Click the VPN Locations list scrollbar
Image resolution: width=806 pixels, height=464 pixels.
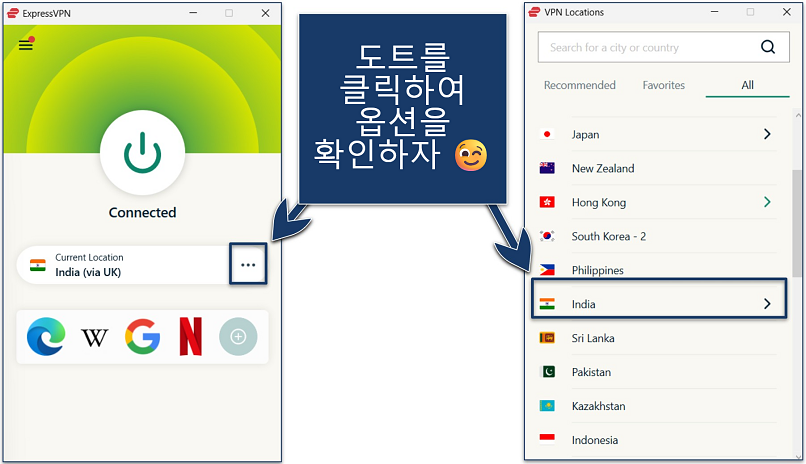pyautogui.click(x=797, y=224)
